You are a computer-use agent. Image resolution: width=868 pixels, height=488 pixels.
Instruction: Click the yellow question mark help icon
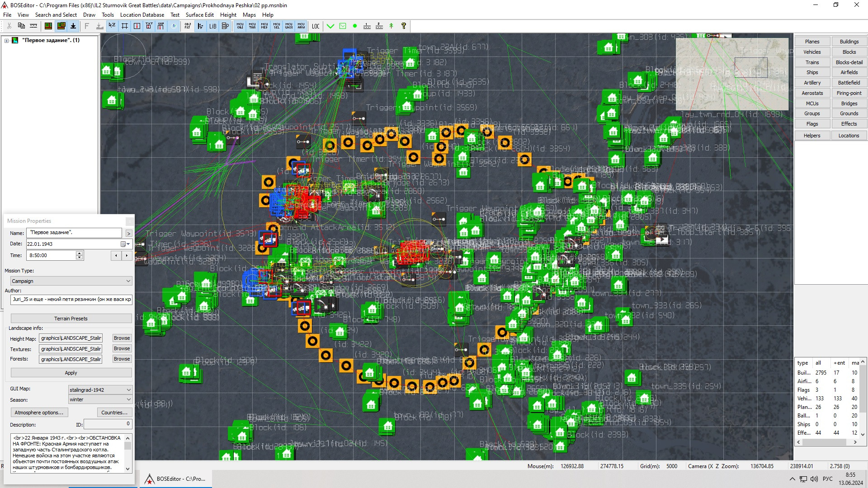pyautogui.click(x=404, y=26)
